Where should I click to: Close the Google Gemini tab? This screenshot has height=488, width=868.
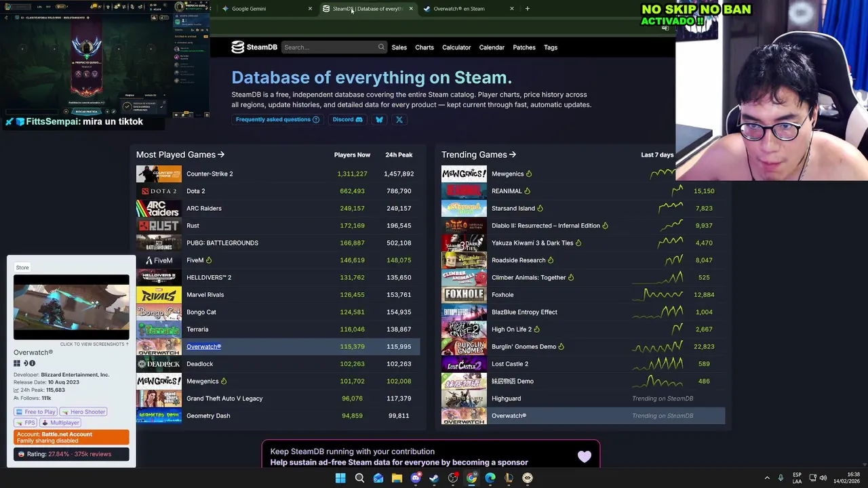click(310, 9)
